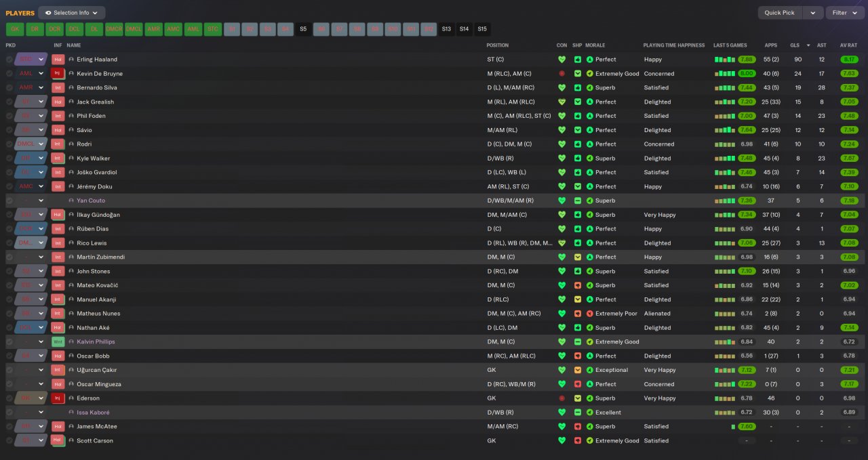
Task: Select the S5 substitute slot
Action: (x=303, y=29)
